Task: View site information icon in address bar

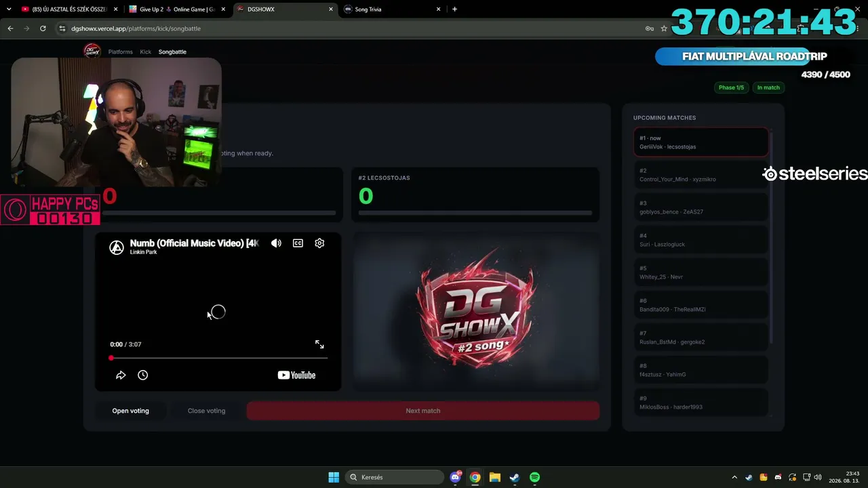Action: point(62,28)
